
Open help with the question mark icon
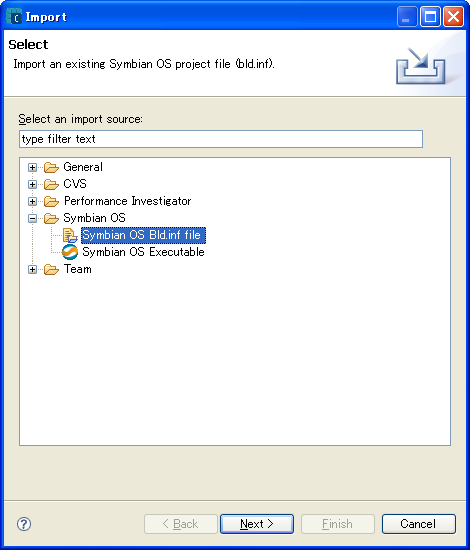click(24, 524)
